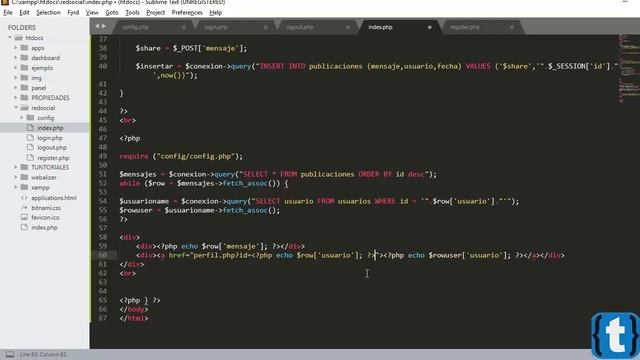The height and width of the screenshot is (360, 640).
Task: Click the favicon.ico image file icon
Action: pos(24,217)
